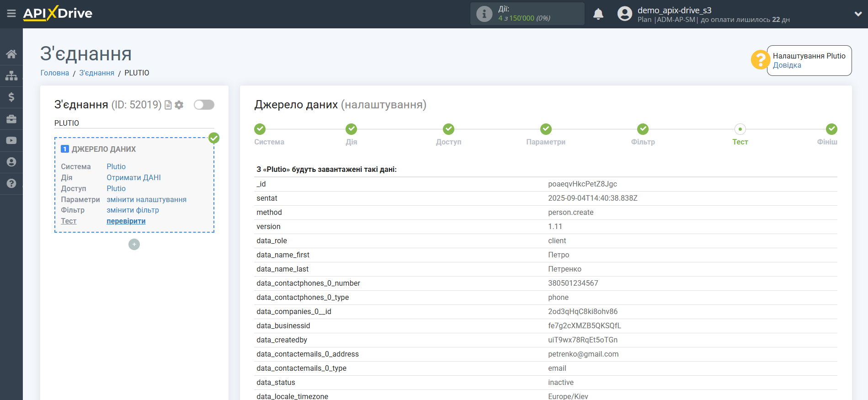Viewport: 868px width, 400px height.
Task: Click sentat timestamp value
Action: [593, 198]
